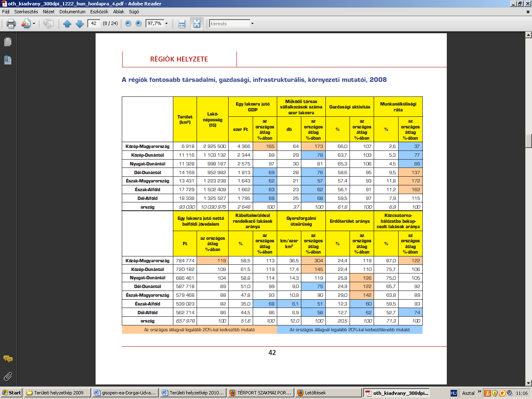Screen dimensions: 532x399
Task: Switch to TÉRPORT SZAKMAI Firefox window
Action: (x=261, y=393)
